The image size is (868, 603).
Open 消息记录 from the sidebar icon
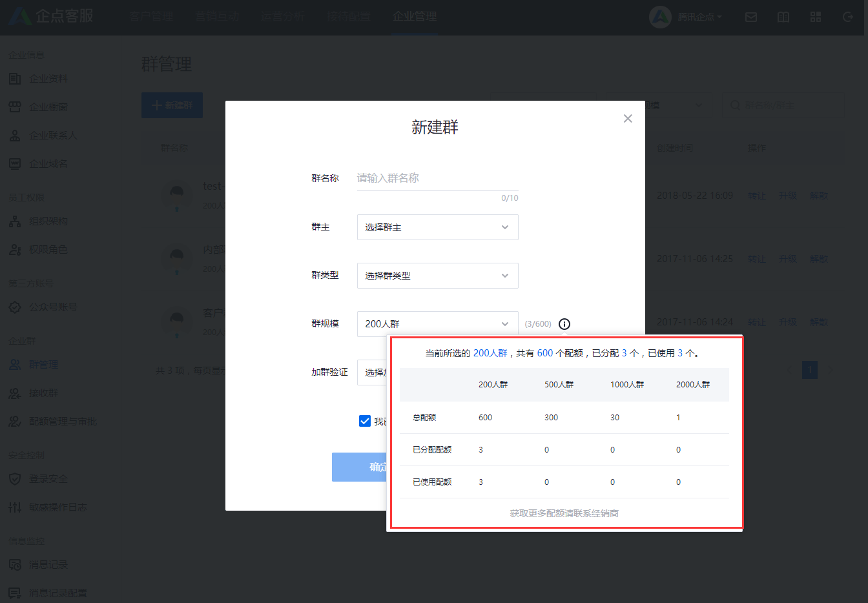(x=14, y=564)
